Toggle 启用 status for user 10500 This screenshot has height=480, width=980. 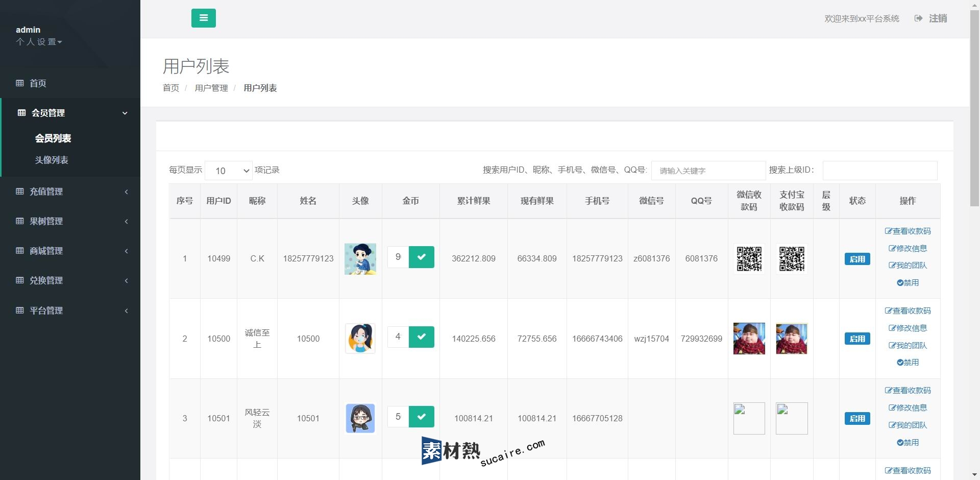(857, 339)
